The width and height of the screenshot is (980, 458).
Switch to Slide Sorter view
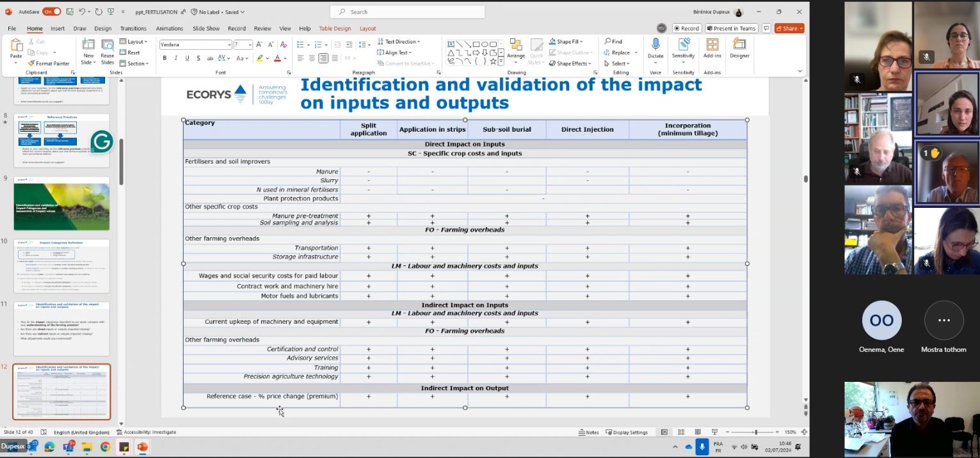(x=681, y=432)
